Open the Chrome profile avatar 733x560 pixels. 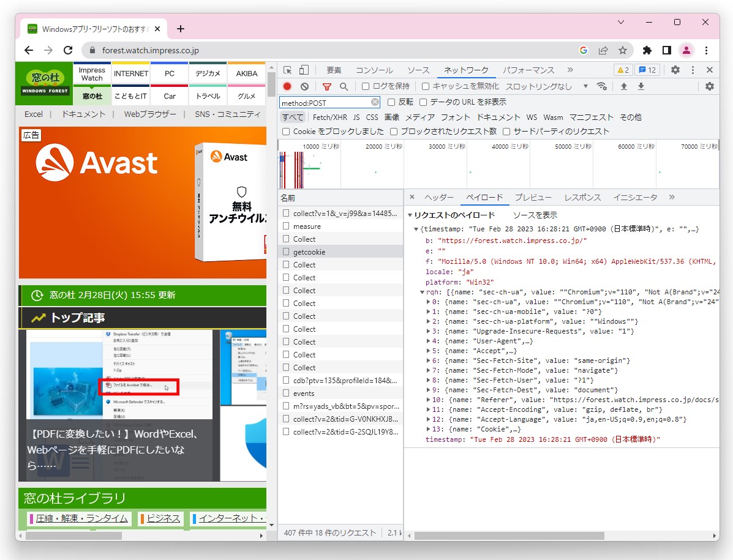point(686,50)
